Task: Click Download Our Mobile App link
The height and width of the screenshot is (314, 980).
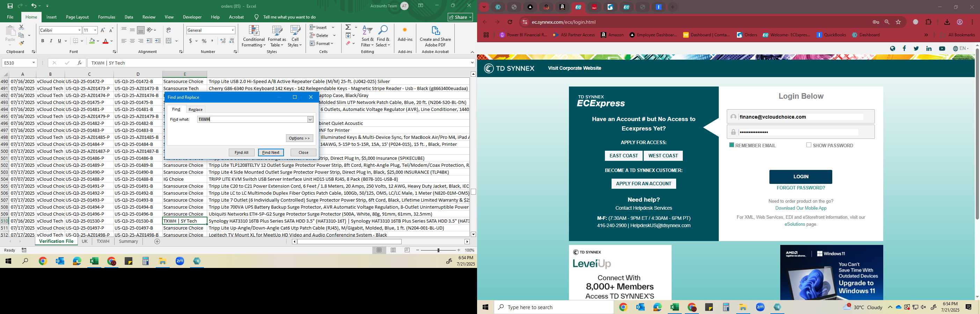Action: (x=801, y=208)
